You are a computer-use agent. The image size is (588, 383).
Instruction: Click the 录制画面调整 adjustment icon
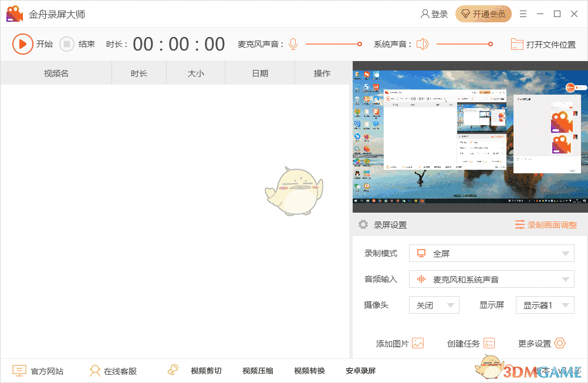[x=520, y=224]
